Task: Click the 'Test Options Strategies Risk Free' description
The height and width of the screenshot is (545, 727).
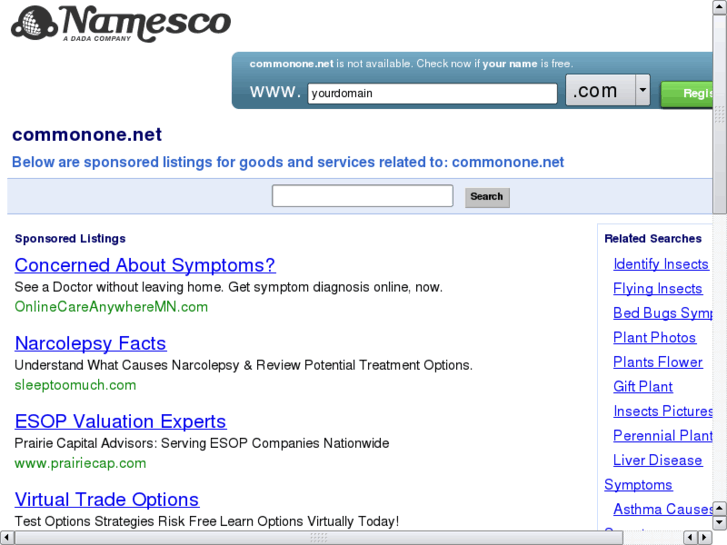Action: [207, 521]
